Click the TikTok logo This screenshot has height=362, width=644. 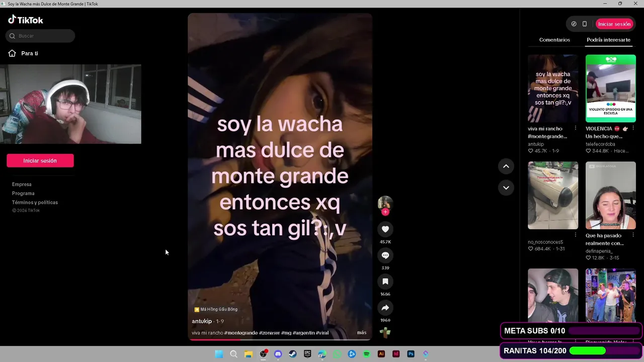(x=26, y=20)
